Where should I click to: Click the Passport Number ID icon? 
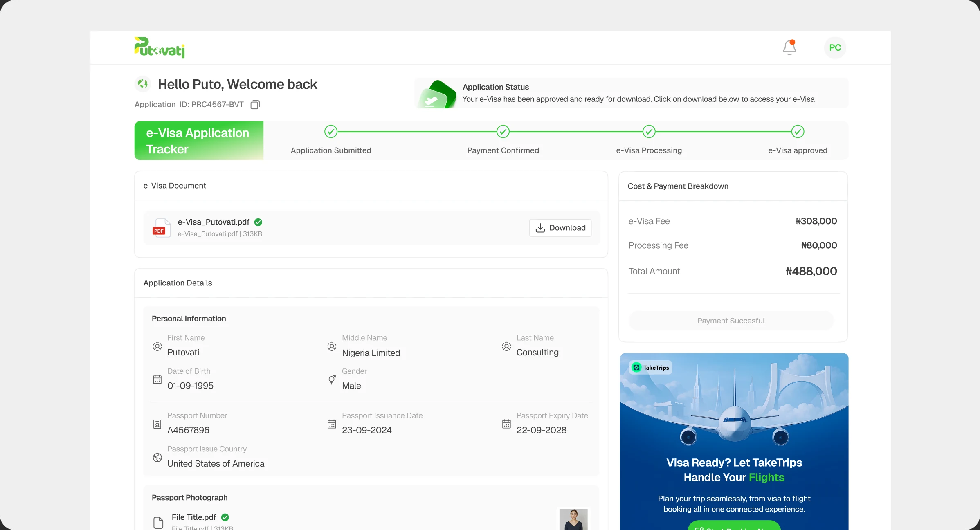(157, 424)
